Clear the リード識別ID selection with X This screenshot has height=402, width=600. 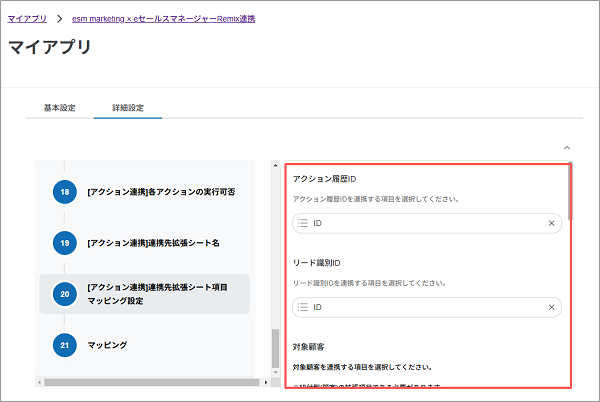point(551,307)
